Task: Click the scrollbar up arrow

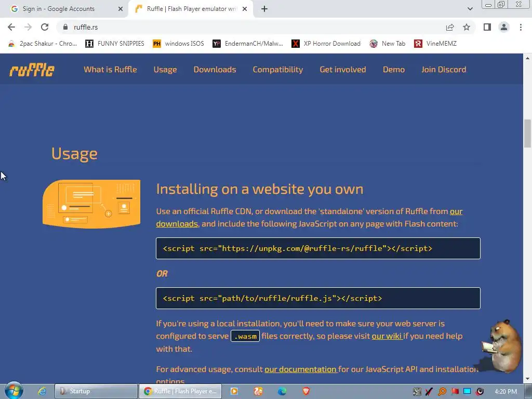Action: [x=528, y=58]
